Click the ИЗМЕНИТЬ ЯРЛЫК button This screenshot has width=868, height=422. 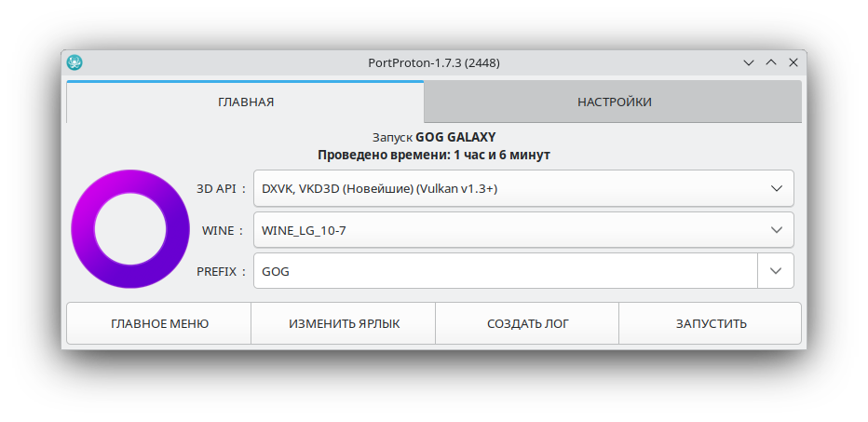tap(344, 323)
